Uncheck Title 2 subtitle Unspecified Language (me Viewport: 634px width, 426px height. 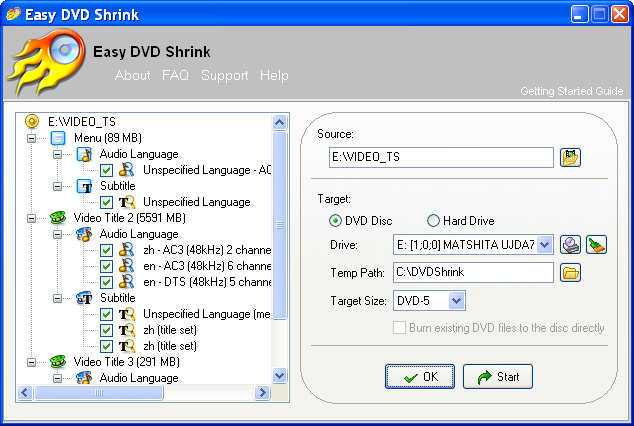(x=106, y=314)
